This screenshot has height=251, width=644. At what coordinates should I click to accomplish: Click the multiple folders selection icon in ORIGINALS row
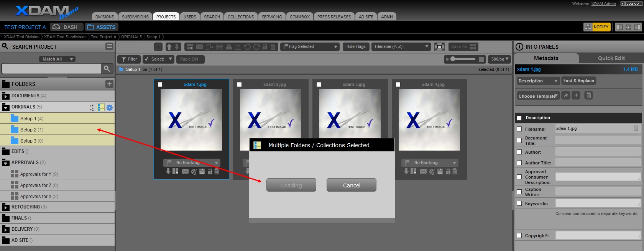(101, 107)
